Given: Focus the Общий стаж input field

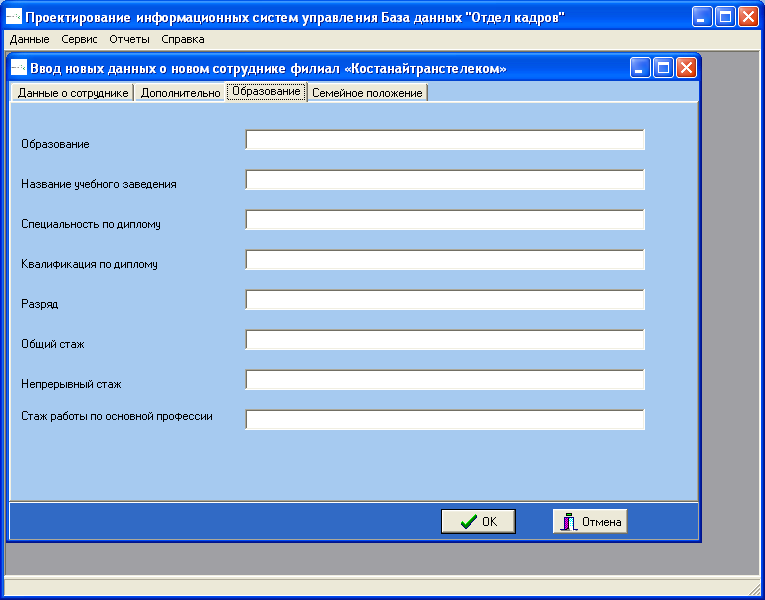Looking at the screenshot, I should 445,340.
